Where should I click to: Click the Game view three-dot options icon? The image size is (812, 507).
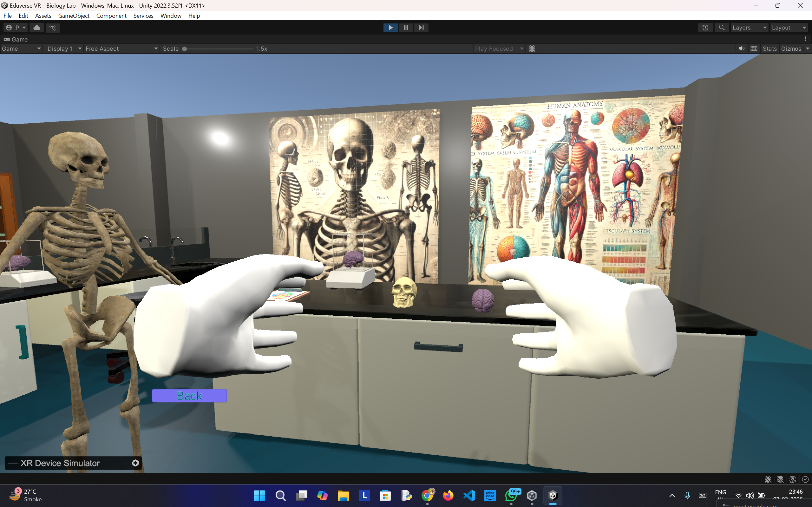[x=805, y=39]
